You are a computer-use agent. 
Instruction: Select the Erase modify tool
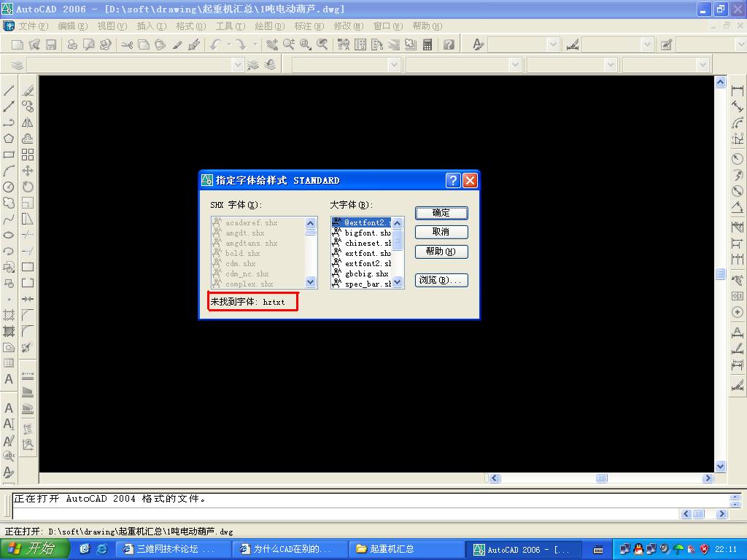(x=28, y=90)
